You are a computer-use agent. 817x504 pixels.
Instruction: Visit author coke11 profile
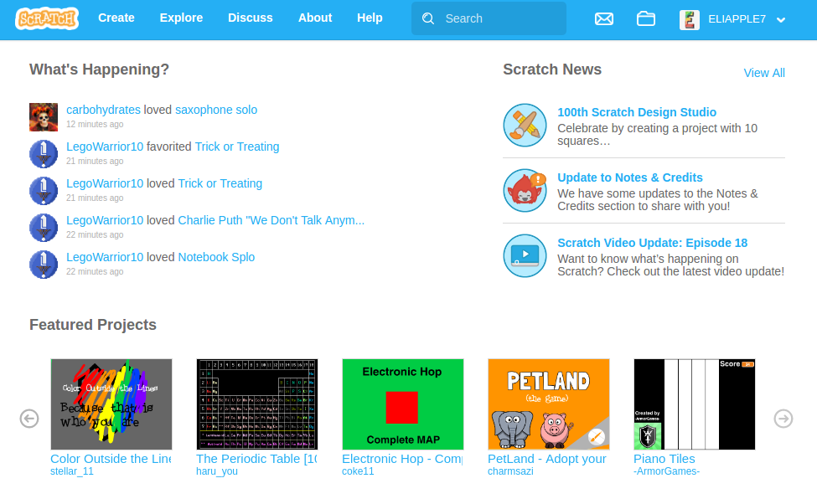pos(358,471)
